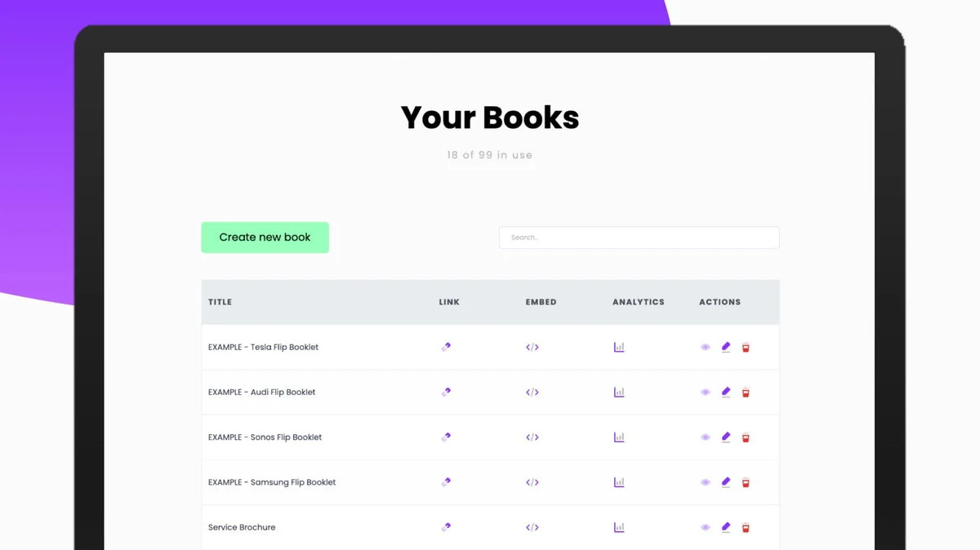
Task: Show the Service Brochure via its eye icon
Action: pos(705,527)
